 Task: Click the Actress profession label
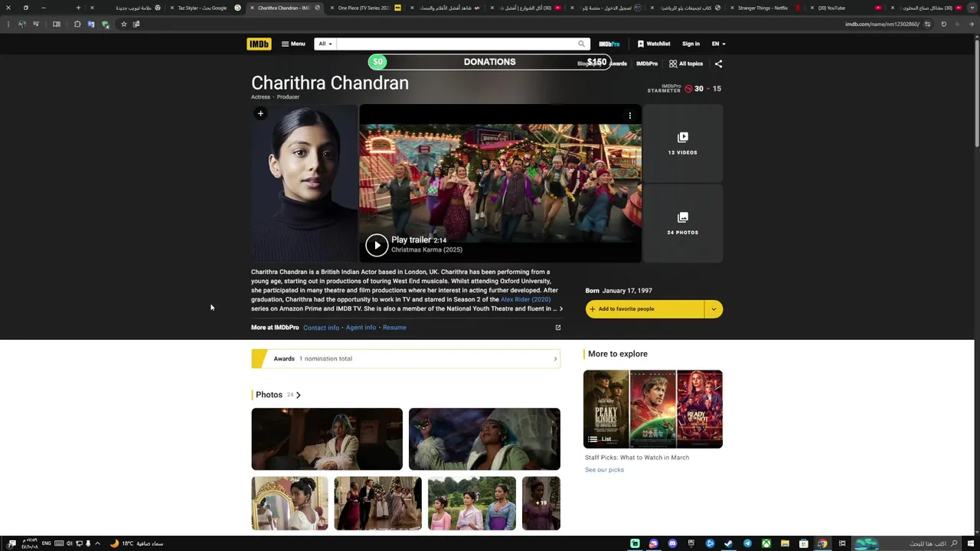pos(260,97)
